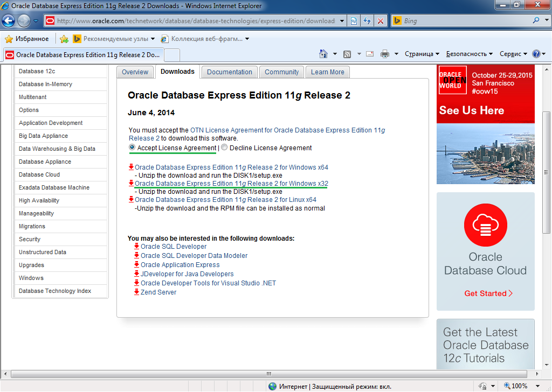Image resolution: width=552 pixels, height=392 pixels.
Task: Open the Zend Server link
Action: pos(158,292)
